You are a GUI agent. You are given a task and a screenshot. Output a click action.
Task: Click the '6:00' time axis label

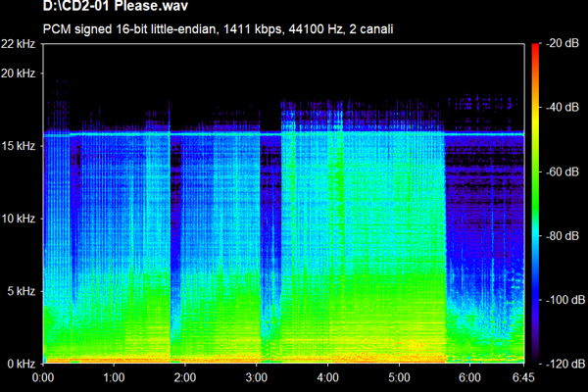tap(469, 377)
